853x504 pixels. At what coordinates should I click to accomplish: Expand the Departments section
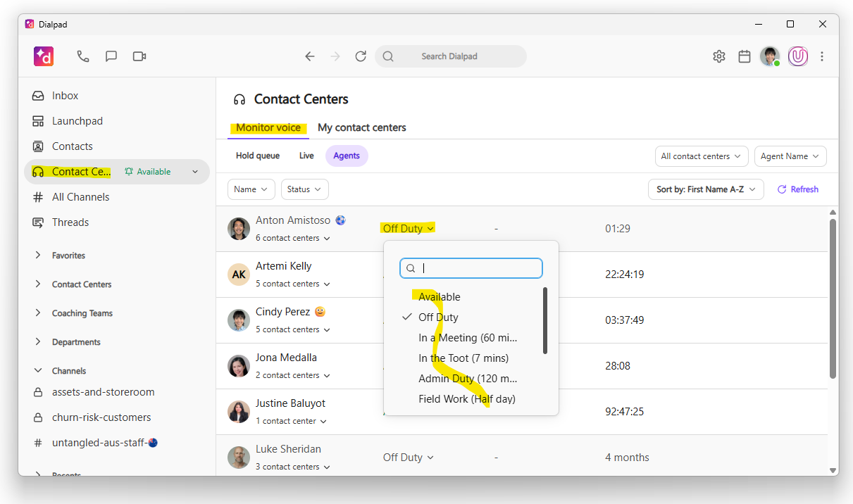[x=76, y=342]
